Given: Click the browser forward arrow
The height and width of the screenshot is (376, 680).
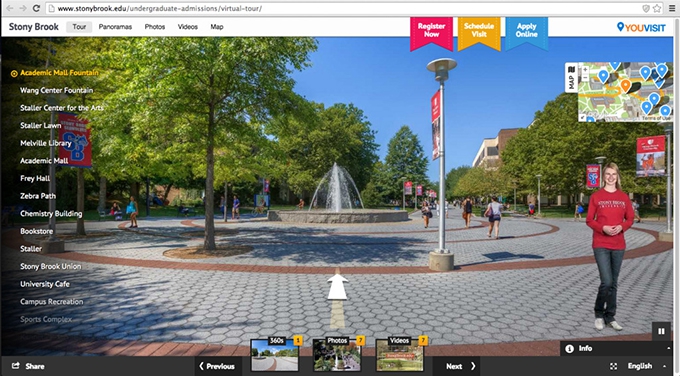Looking at the screenshot, I should pyautogui.click(x=23, y=8).
